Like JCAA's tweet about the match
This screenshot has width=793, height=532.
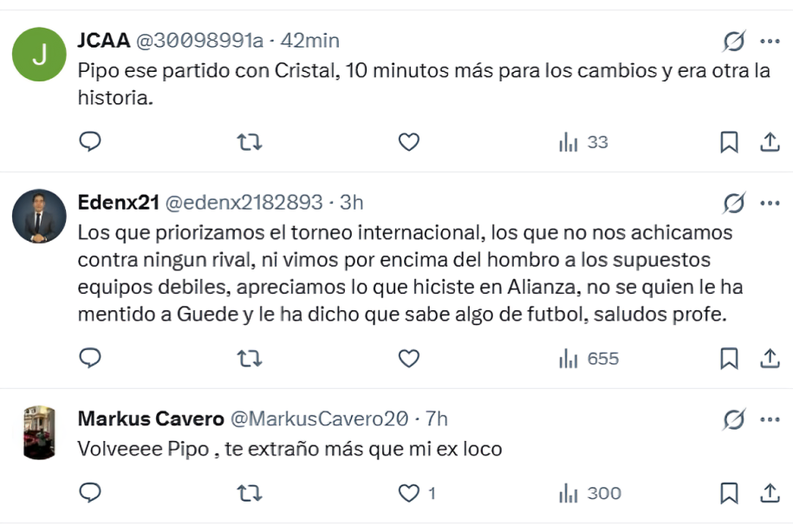pyautogui.click(x=408, y=141)
